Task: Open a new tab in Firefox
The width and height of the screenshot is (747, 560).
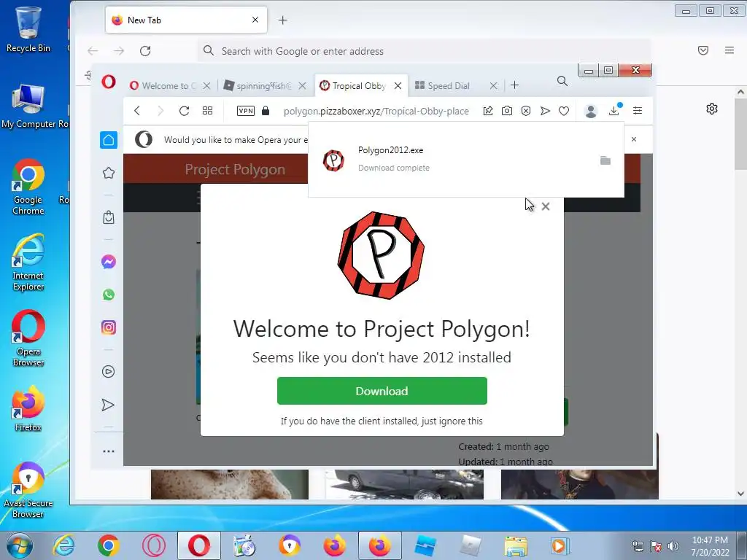Action: click(283, 20)
